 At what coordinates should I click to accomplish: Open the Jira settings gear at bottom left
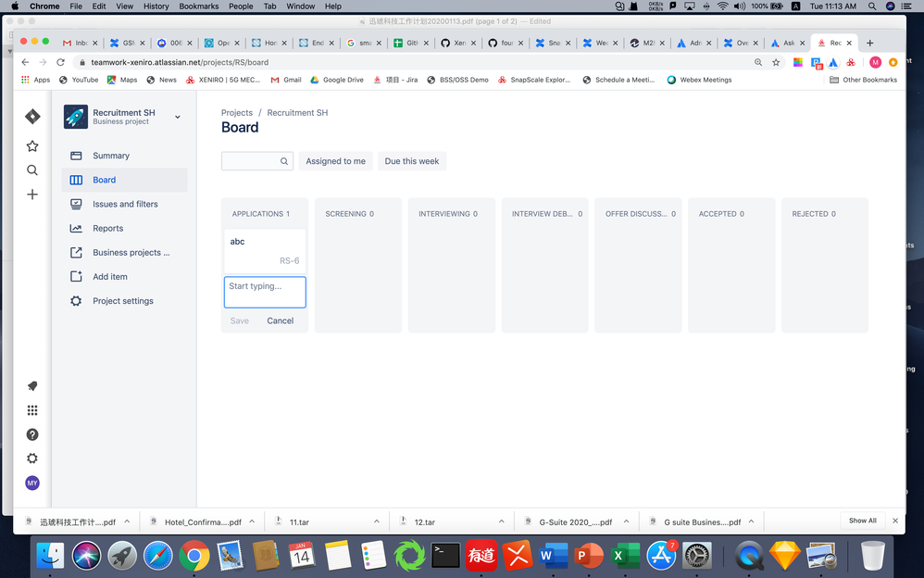point(31,458)
